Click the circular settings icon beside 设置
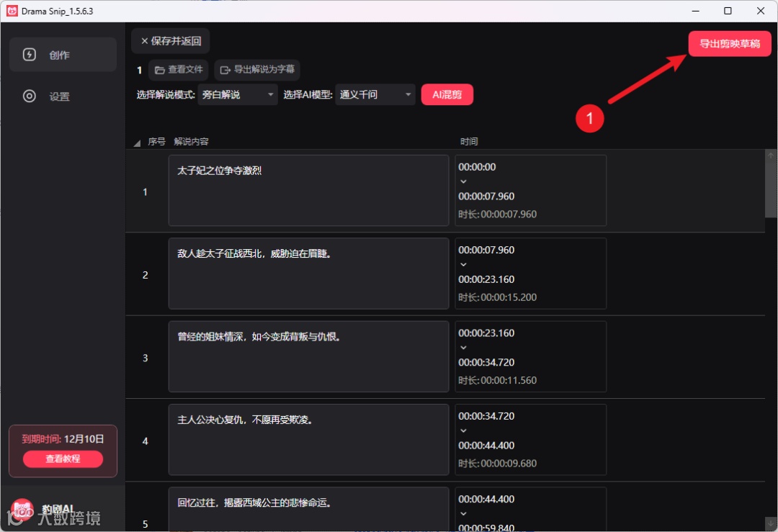778x532 pixels. coord(30,96)
